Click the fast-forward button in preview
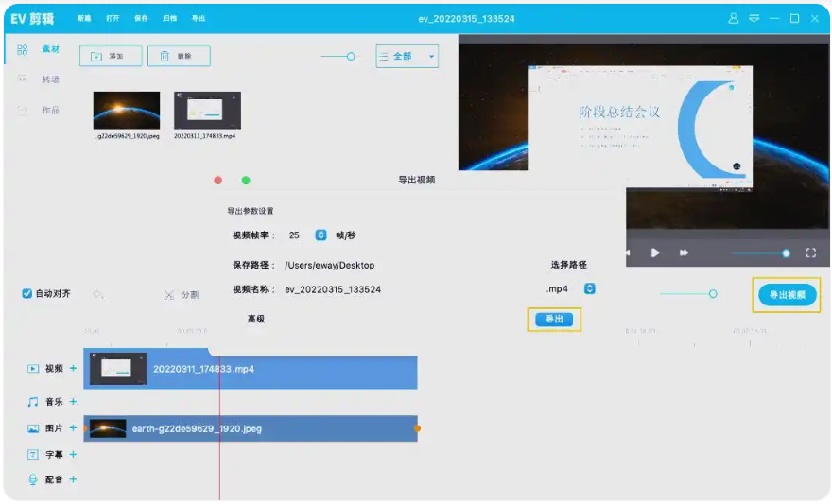The height and width of the screenshot is (504, 832). pos(684,253)
